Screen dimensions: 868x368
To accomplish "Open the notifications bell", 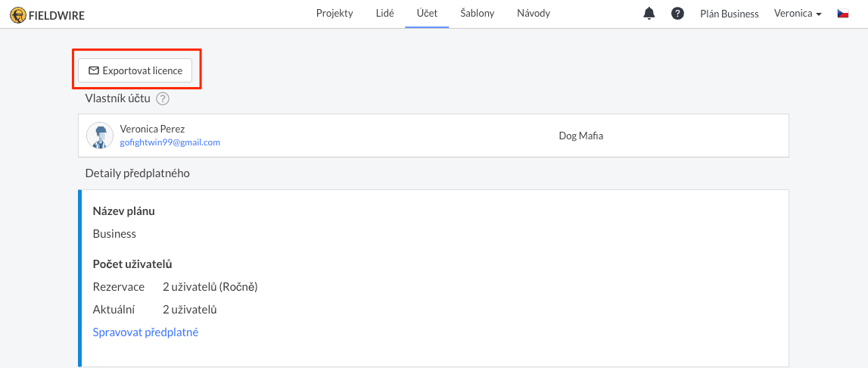I will [649, 14].
